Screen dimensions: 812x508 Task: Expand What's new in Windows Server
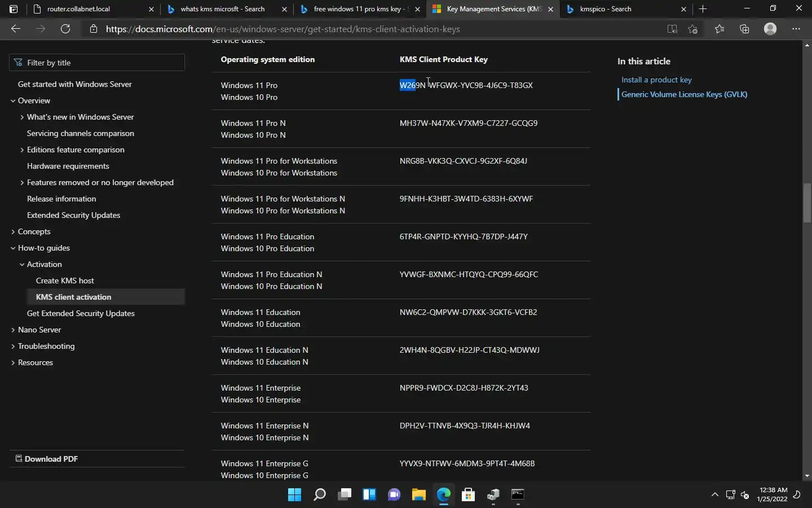point(21,117)
